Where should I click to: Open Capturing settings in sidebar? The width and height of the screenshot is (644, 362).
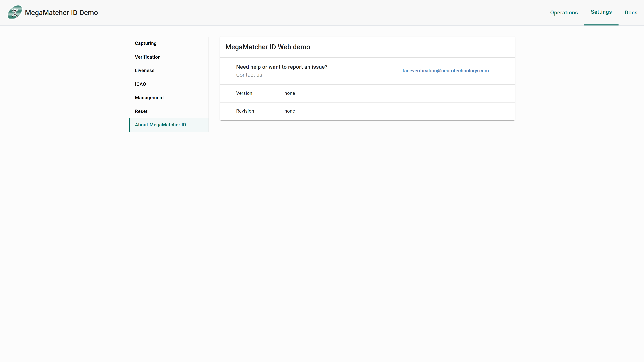(x=169, y=43)
